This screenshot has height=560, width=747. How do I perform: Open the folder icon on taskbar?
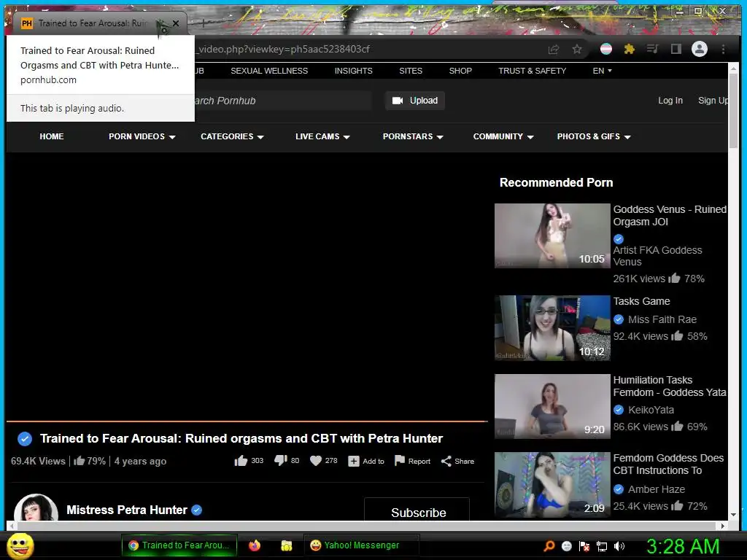coord(286,545)
